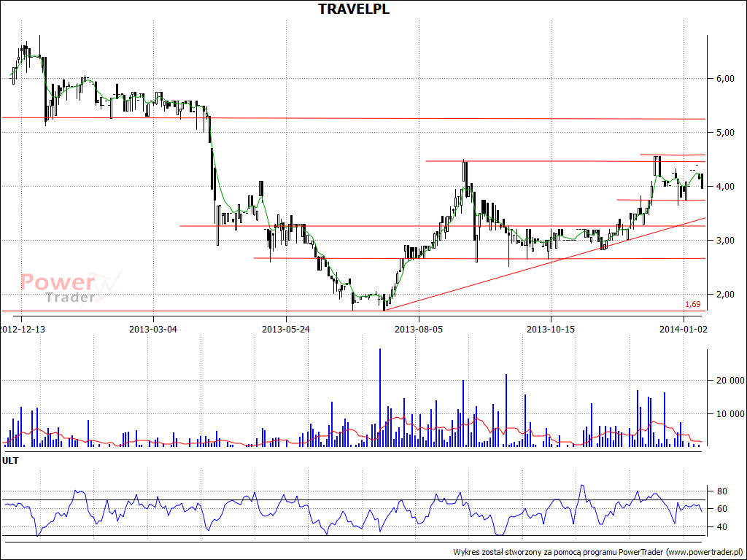Select the 2014-01-02 date label
The height and width of the screenshot is (560, 747).
(684, 329)
